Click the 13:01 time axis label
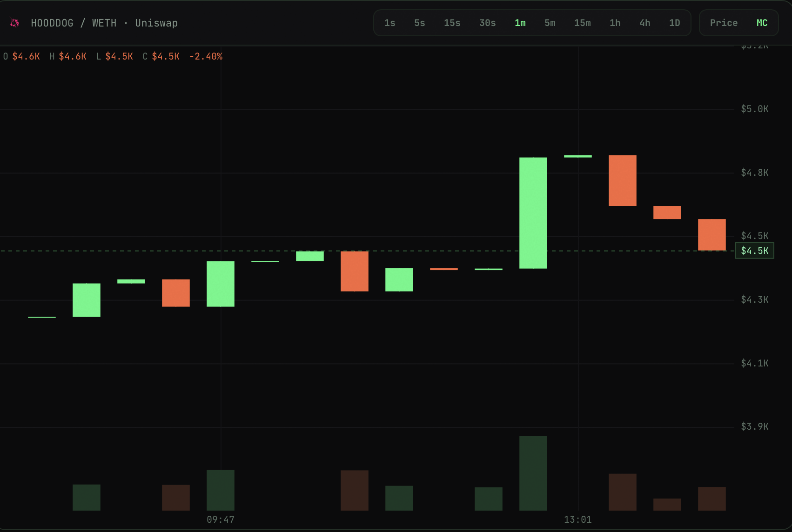 (x=578, y=519)
